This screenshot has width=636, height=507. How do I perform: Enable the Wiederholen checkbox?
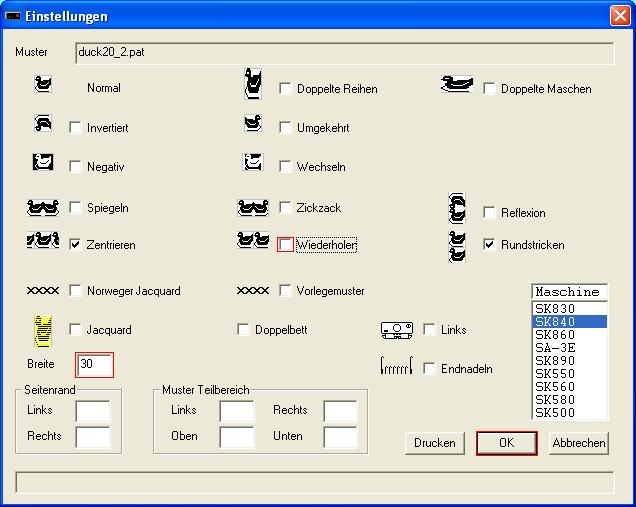[286, 245]
